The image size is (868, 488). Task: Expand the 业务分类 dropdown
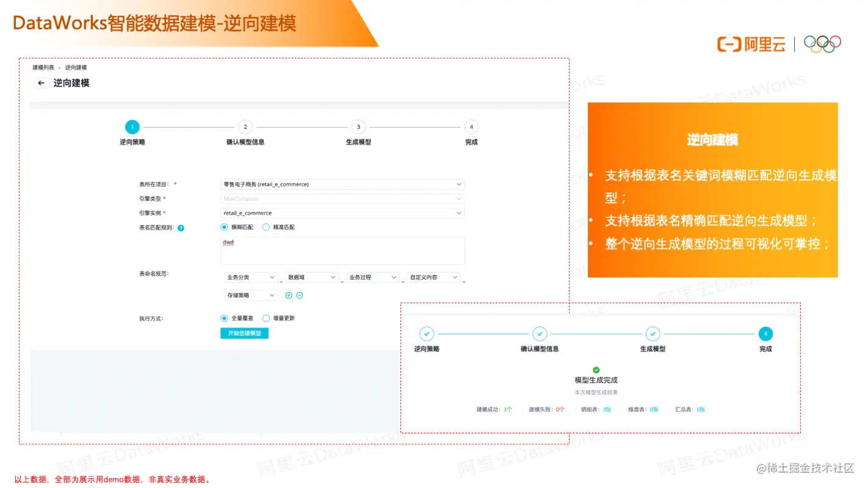tap(251, 277)
